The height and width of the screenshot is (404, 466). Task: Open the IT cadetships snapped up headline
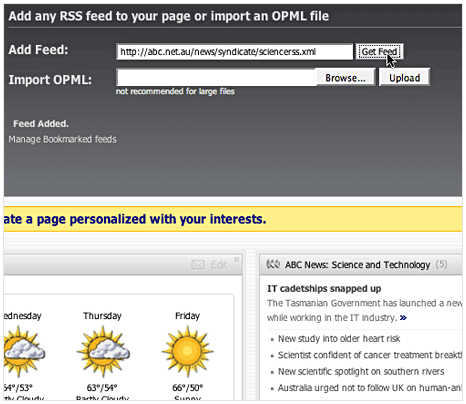point(324,288)
